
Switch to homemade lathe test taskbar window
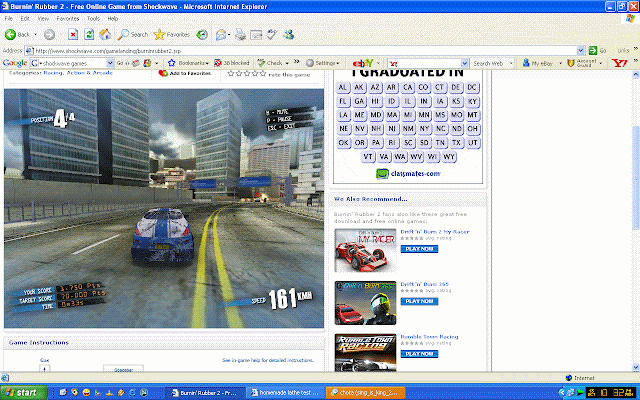click(x=285, y=393)
